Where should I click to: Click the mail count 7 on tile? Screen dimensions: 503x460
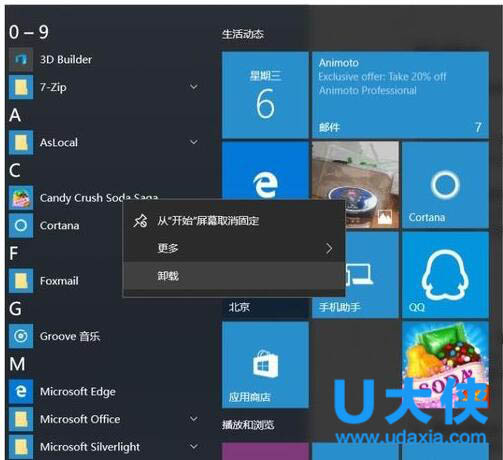pos(478,127)
